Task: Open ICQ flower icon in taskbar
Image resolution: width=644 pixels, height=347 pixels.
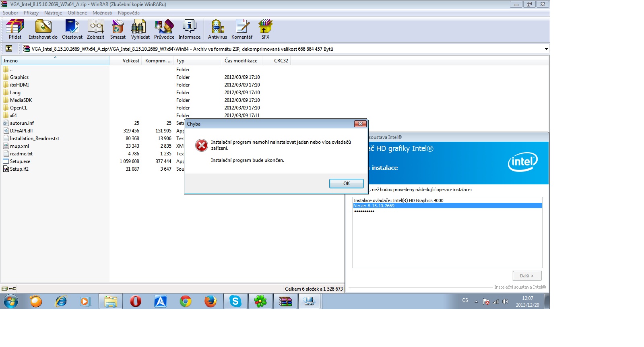Action: tap(260, 301)
